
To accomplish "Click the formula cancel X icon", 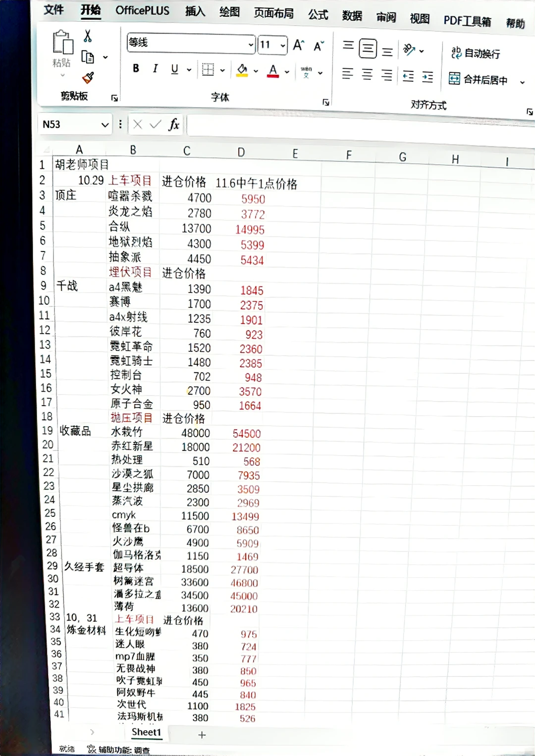I will click(138, 124).
